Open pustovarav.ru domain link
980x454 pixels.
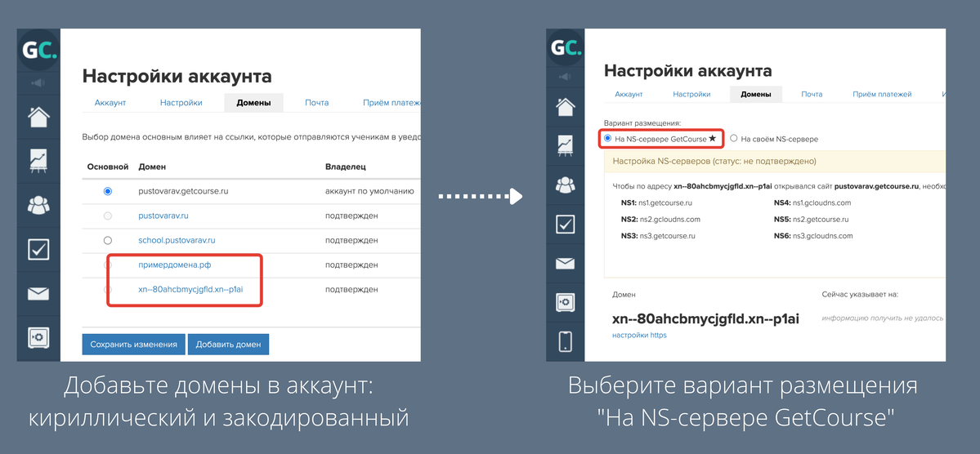pyautogui.click(x=163, y=216)
